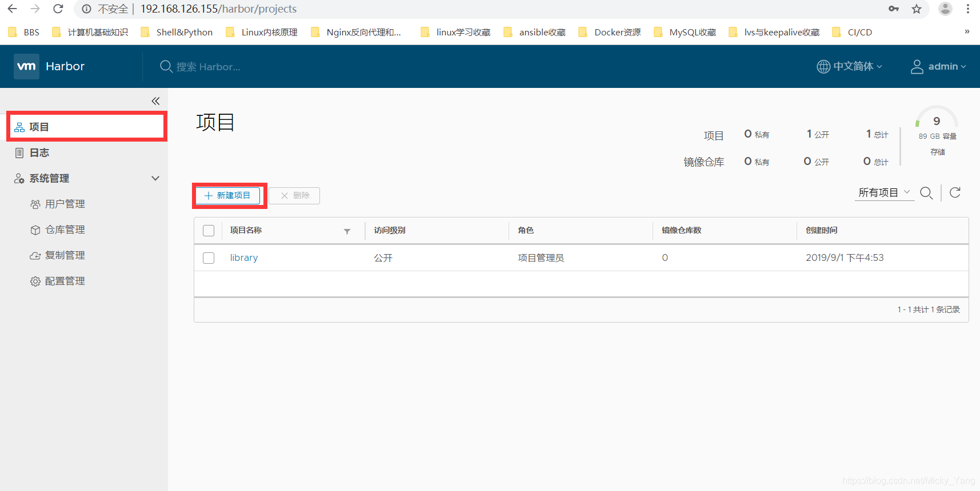980x491 pixels.
Task: Open the CI/CD bookmark folder
Action: pyautogui.click(x=852, y=32)
